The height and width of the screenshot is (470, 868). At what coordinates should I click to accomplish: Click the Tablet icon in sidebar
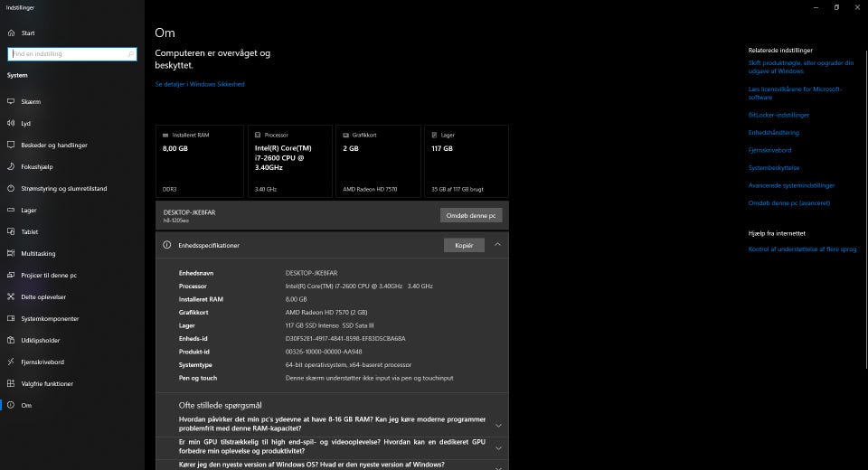[x=11, y=231]
